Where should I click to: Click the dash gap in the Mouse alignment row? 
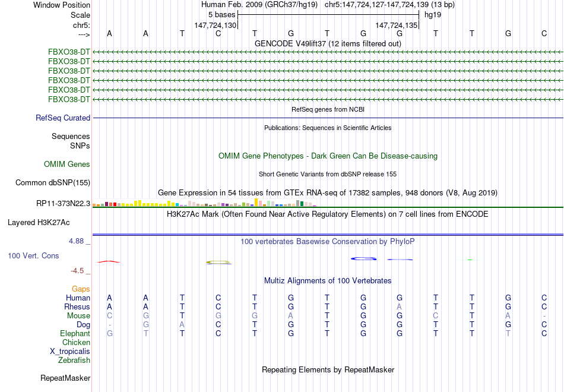point(544,316)
